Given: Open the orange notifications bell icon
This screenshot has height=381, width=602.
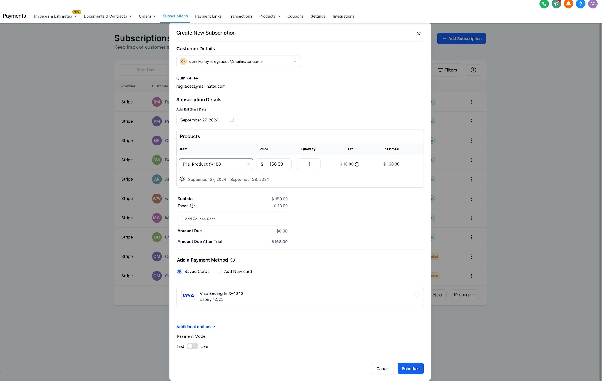Looking at the screenshot, I should pos(568,3).
